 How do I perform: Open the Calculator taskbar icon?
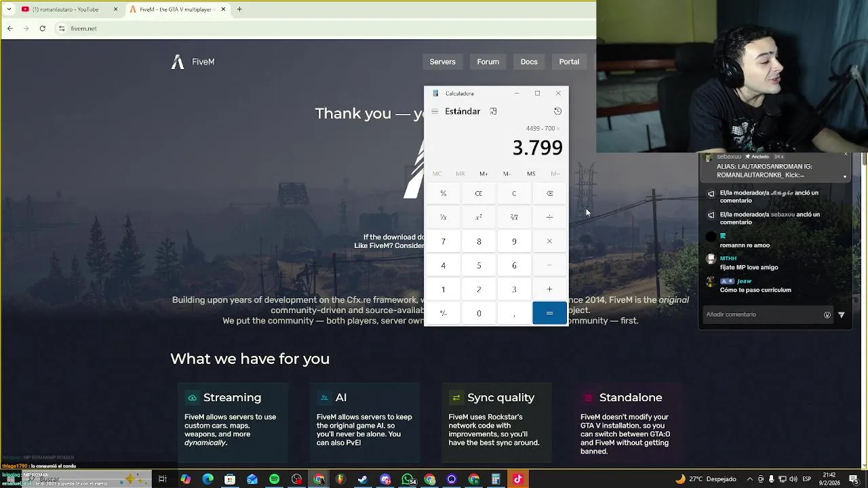click(496, 479)
